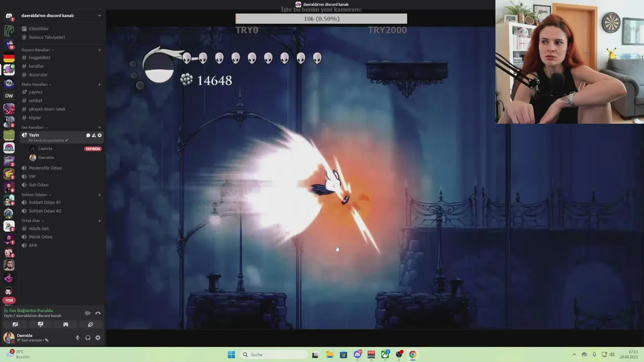Open the soundboard icon
Viewport: 644px width, 362px height.
[x=91, y=324]
